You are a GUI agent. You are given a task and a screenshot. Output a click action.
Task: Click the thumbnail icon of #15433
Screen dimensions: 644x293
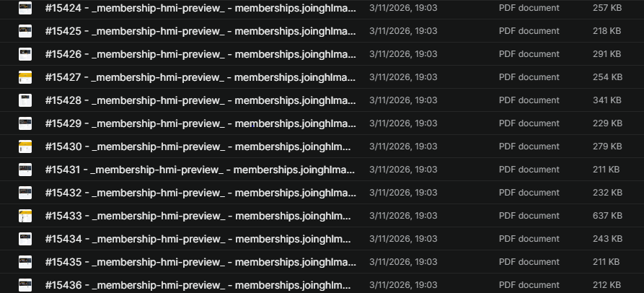25,215
